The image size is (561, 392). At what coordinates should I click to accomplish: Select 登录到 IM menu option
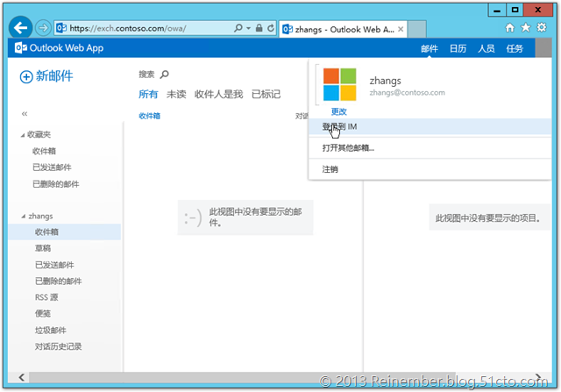click(340, 126)
